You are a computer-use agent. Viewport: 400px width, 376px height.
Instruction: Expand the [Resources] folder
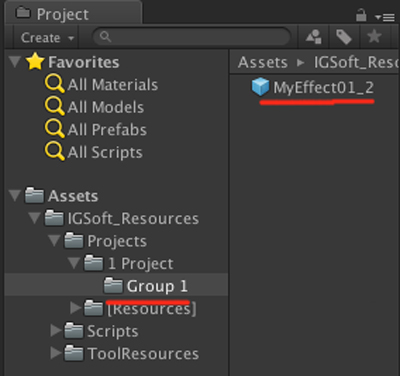76,308
